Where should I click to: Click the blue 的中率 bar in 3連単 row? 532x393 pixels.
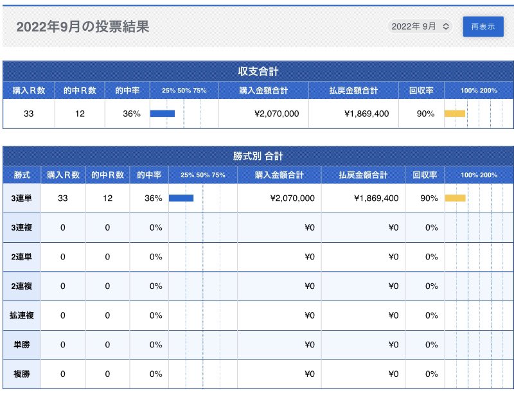[x=181, y=198]
